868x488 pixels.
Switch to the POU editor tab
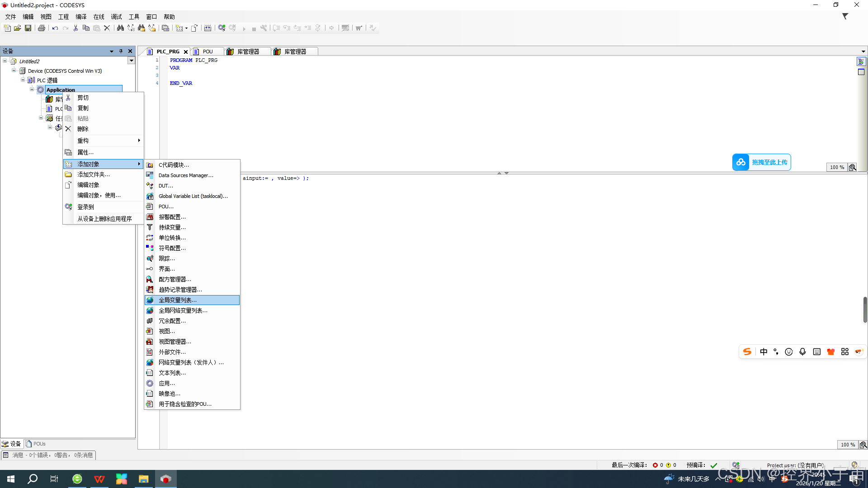point(207,52)
